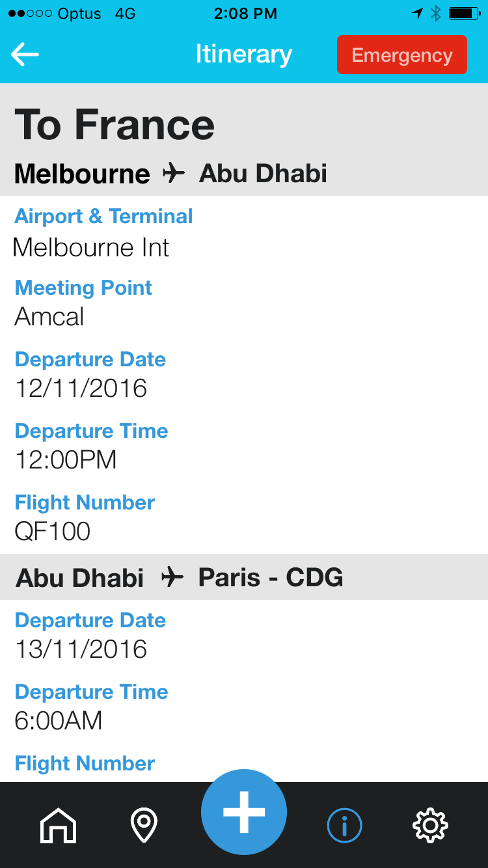Tap the Amcal meeting point
The image size is (488, 868).
(x=49, y=317)
